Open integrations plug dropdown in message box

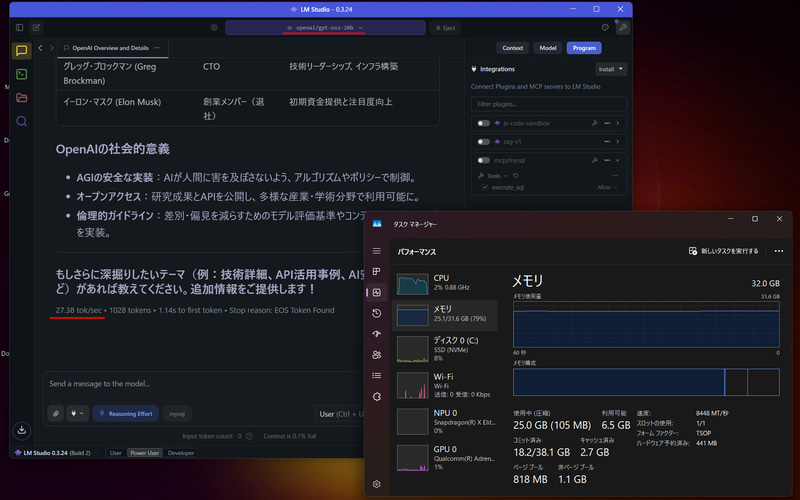click(77, 413)
